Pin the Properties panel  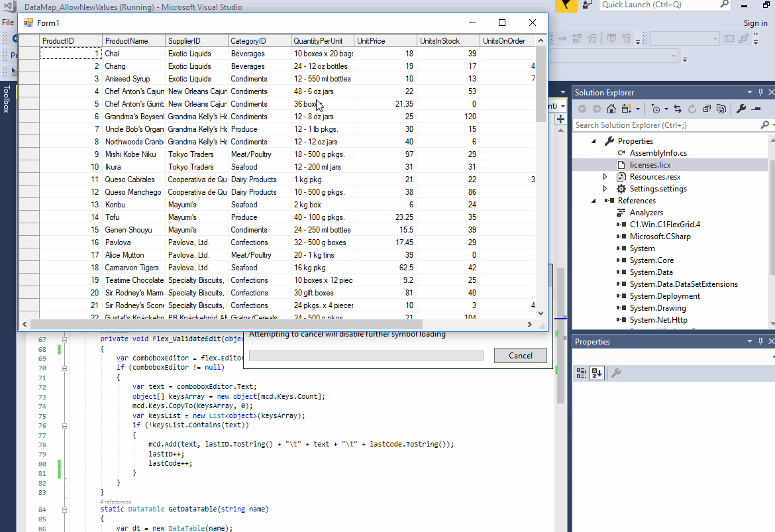[760, 342]
